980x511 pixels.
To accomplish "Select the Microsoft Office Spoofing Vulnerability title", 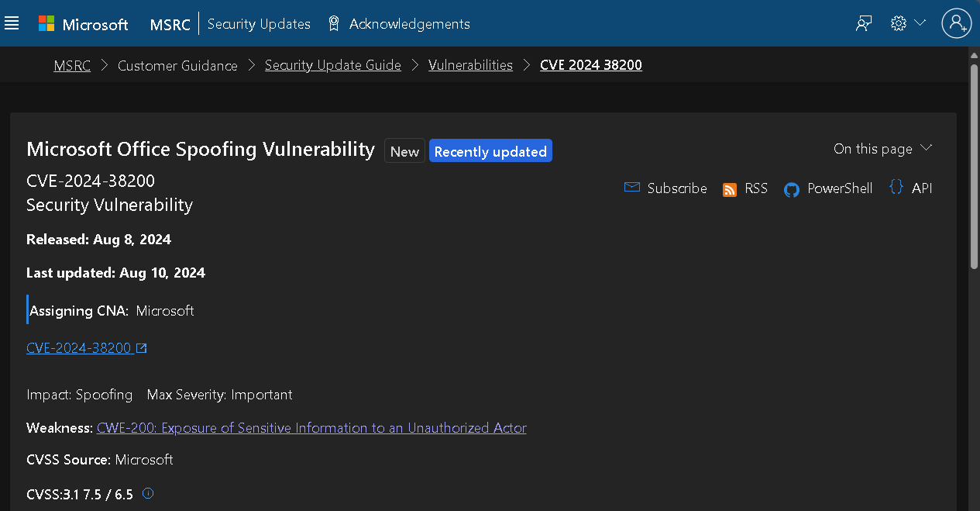I will click(201, 149).
